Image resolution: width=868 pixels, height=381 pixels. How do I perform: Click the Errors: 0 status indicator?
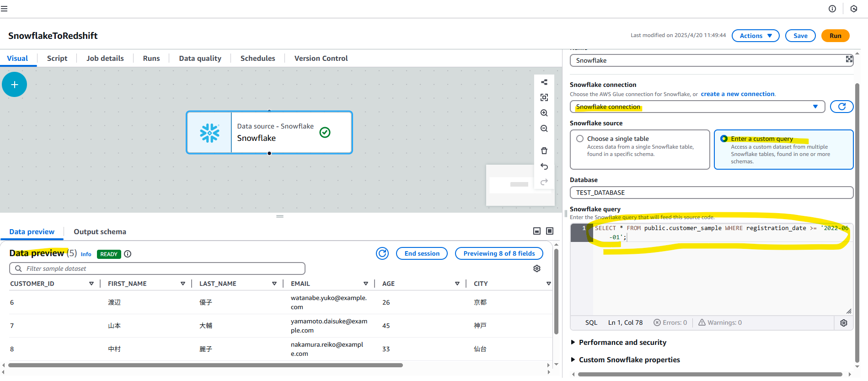(670, 322)
